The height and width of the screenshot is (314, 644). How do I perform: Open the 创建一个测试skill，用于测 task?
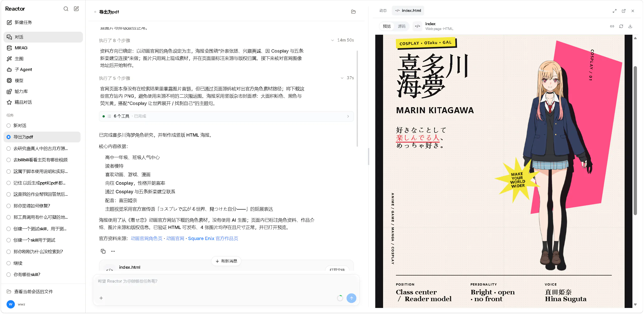(x=42, y=229)
